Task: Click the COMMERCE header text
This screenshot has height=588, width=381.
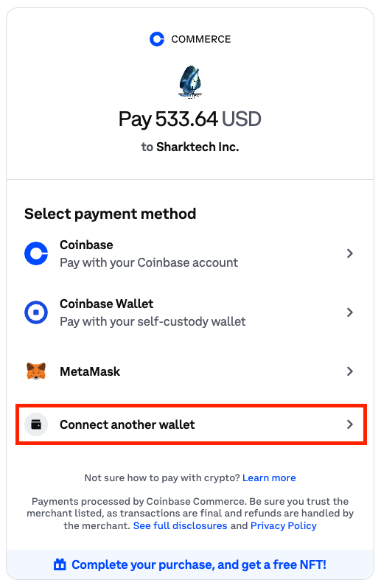Action: point(201,39)
